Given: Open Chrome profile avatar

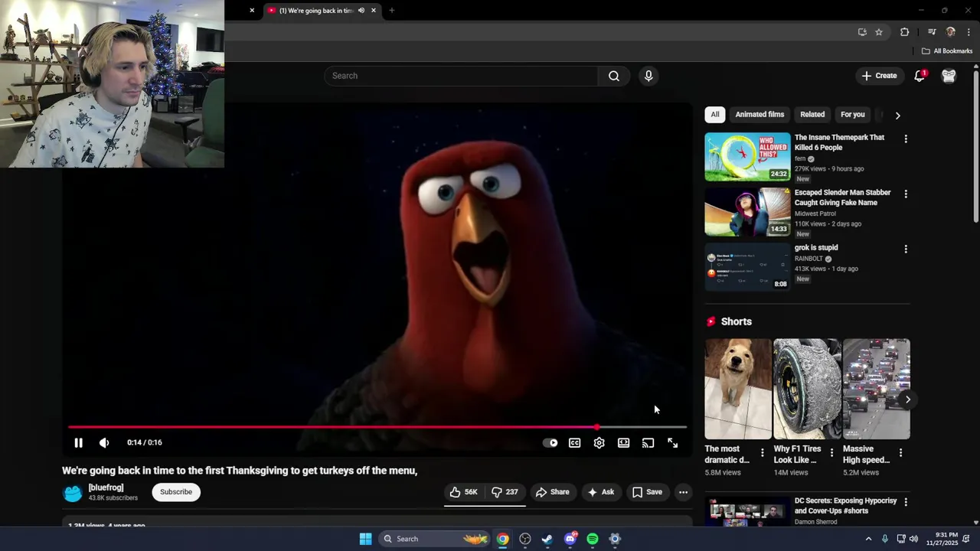Looking at the screenshot, I should click(951, 32).
